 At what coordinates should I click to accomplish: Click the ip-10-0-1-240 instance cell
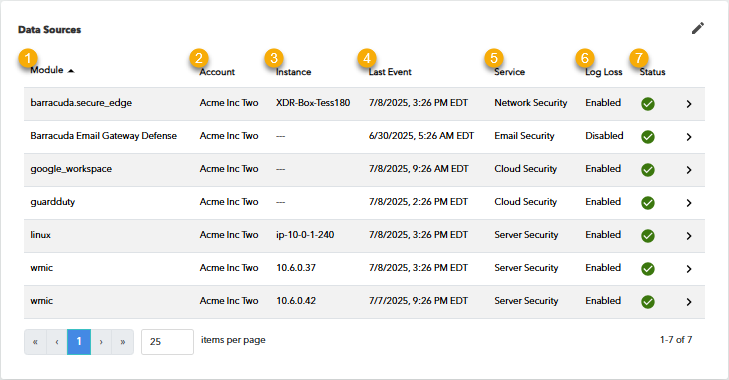click(x=305, y=235)
